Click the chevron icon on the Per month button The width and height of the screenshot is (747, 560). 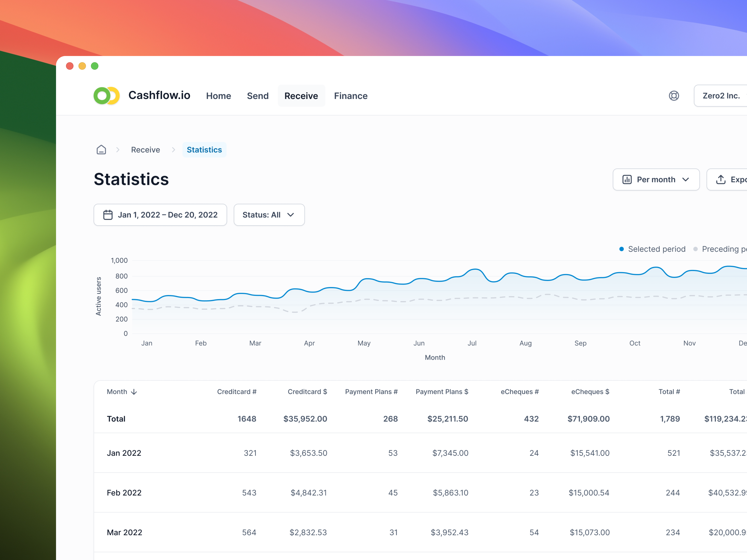686,180
